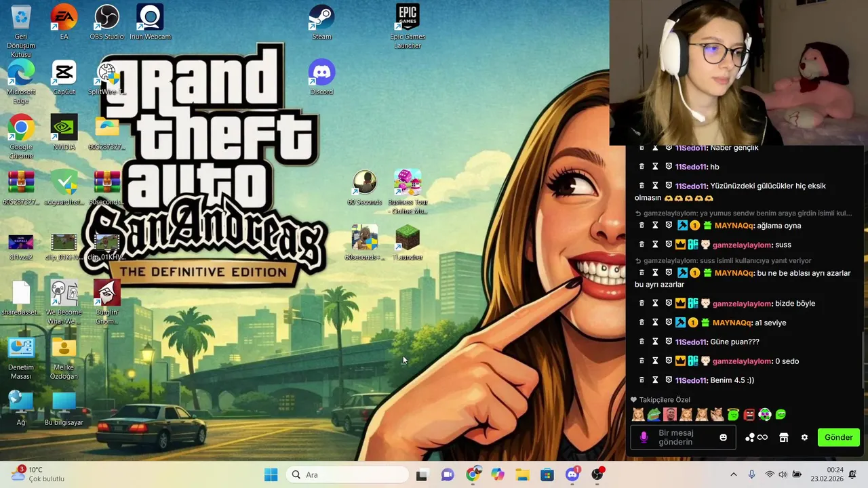The image size is (868, 488).
Task: Click the Gönder send button
Action: [838, 437]
